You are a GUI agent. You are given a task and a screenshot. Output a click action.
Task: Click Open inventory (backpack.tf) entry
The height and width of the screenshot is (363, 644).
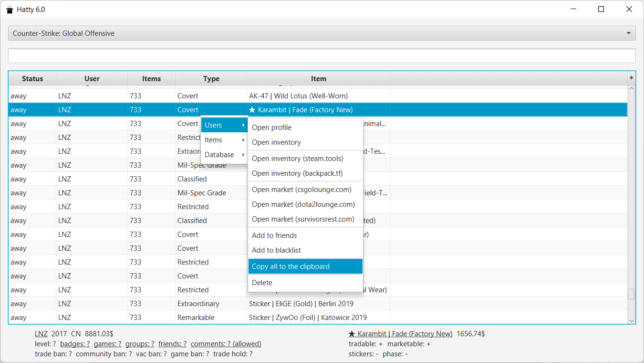[297, 173]
